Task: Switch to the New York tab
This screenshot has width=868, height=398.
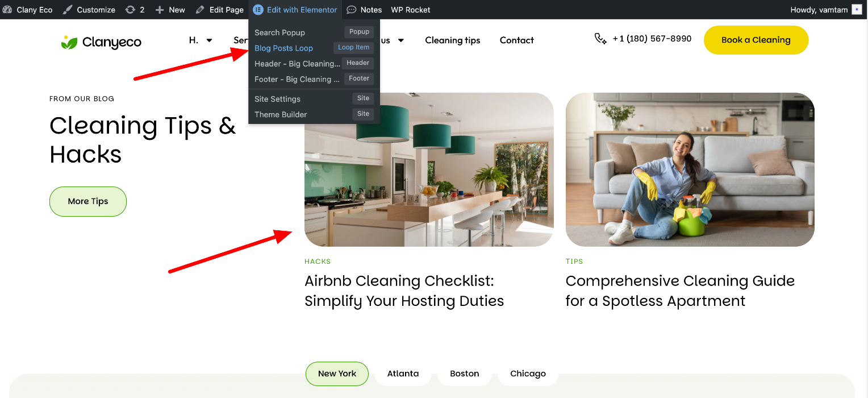Action: pos(337,374)
